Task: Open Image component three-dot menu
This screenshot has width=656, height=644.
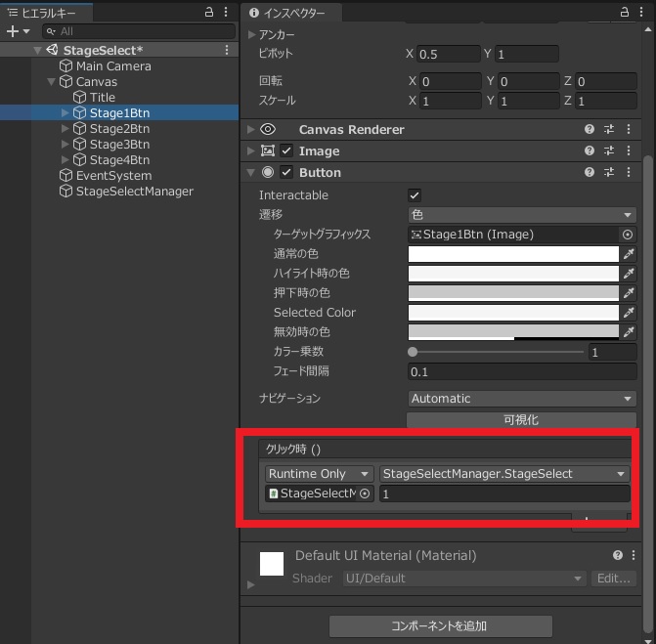Action: pos(629,150)
